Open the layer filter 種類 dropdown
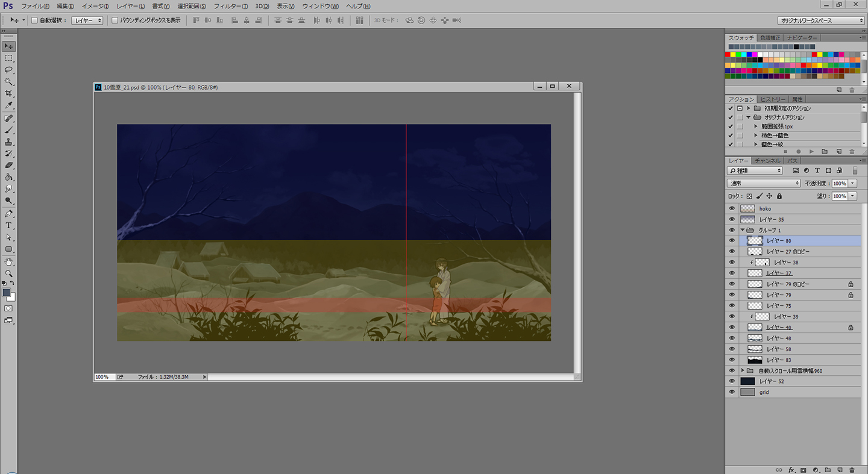This screenshot has width=868, height=474. [x=755, y=171]
